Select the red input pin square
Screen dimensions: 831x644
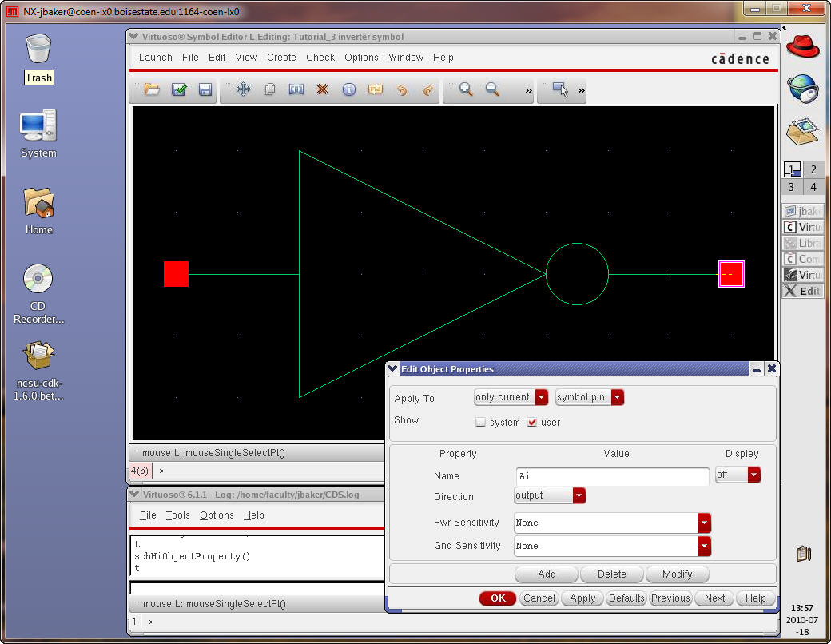[176, 274]
